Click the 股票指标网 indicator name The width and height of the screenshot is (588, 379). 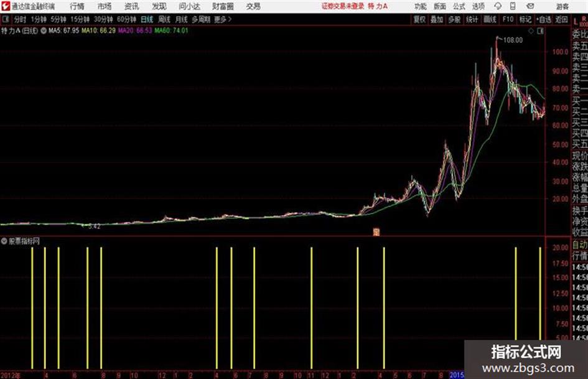[x=24, y=241]
